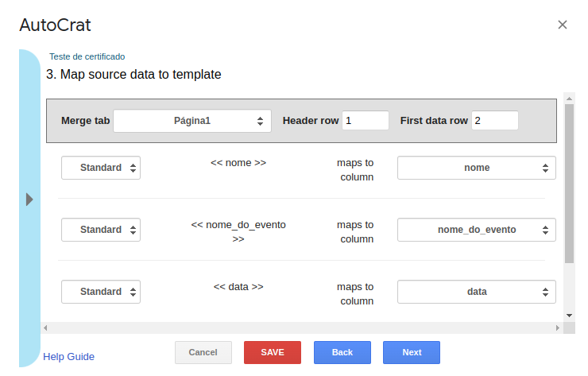This screenshot has height=376, width=588.
Task: Click the Header row input field
Action: coord(365,121)
